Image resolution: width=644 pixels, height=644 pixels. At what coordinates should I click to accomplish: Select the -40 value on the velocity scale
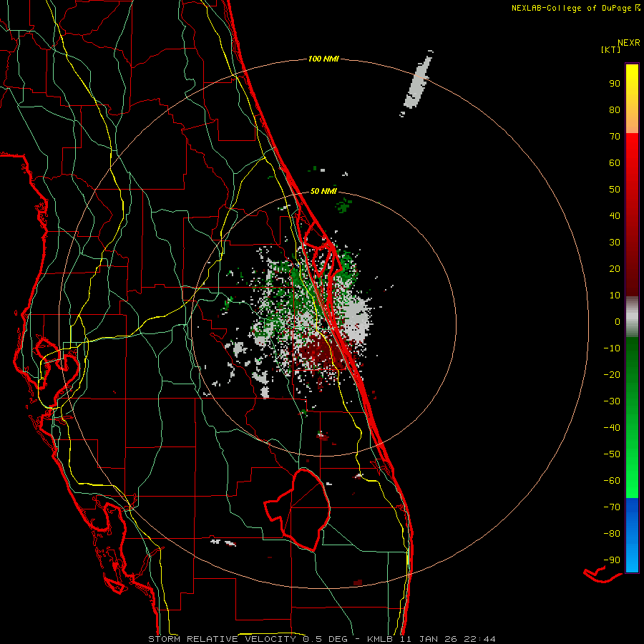612,428
